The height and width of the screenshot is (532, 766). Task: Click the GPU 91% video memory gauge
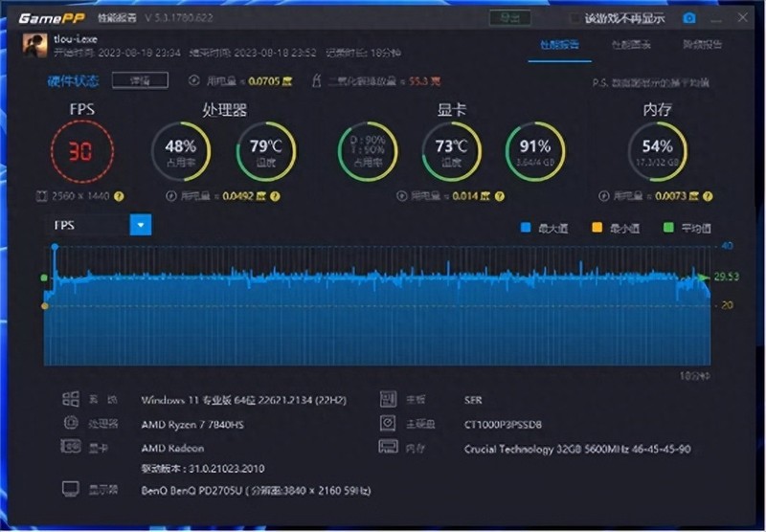click(535, 151)
